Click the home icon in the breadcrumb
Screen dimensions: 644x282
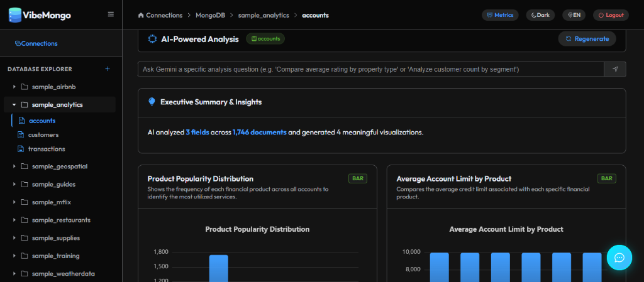click(141, 15)
